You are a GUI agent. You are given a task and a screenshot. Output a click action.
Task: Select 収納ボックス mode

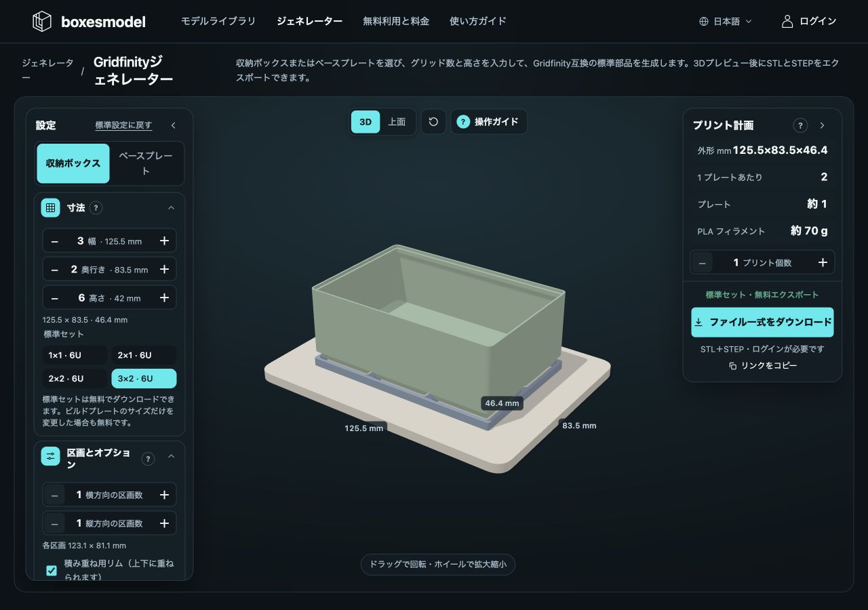pyautogui.click(x=73, y=163)
